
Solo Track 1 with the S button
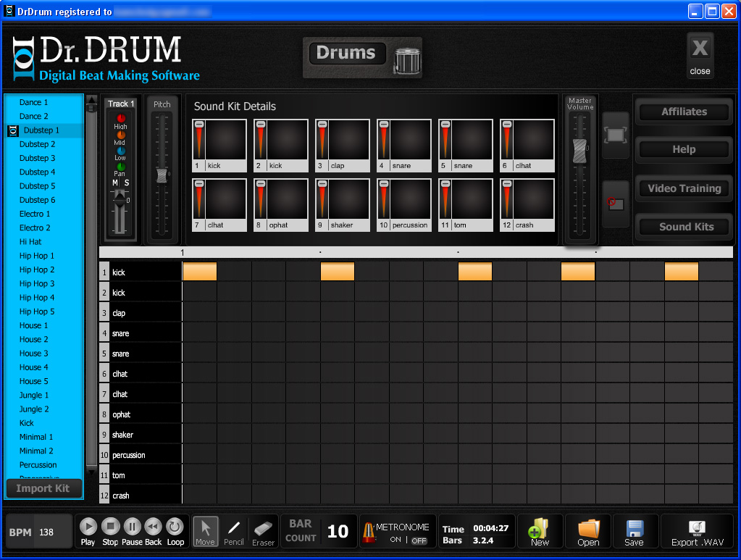click(127, 183)
